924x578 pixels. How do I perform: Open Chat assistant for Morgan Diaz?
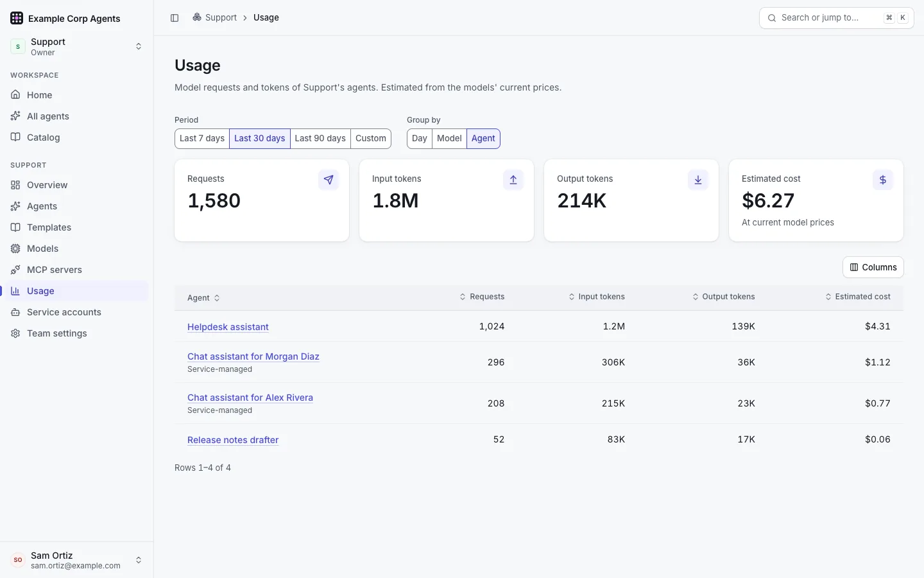point(253,356)
